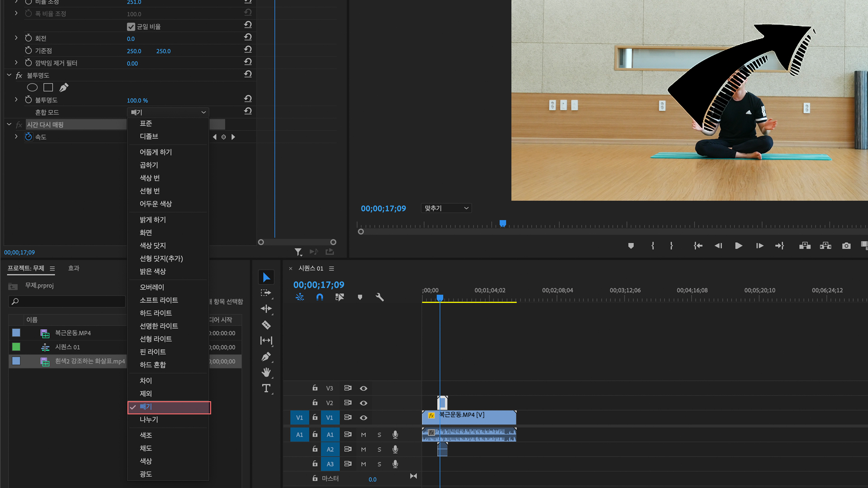Choose 오버레이 blend mode
This screenshot has width=868, height=488.
(x=152, y=287)
